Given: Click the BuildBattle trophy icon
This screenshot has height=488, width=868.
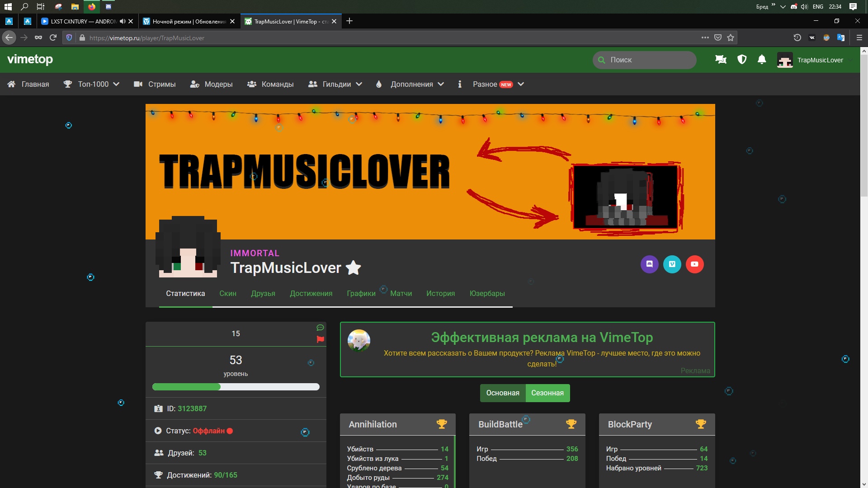Looking at the screenshot, I should 571,424.
